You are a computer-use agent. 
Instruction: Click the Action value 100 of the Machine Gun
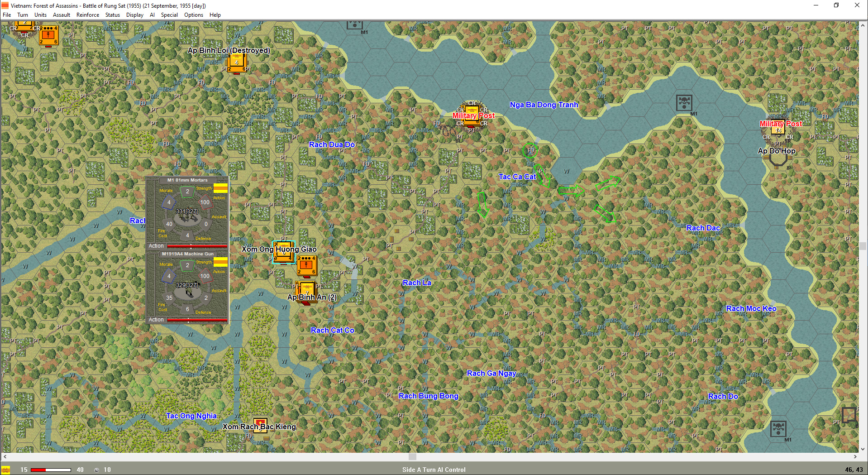coord(205,276)
